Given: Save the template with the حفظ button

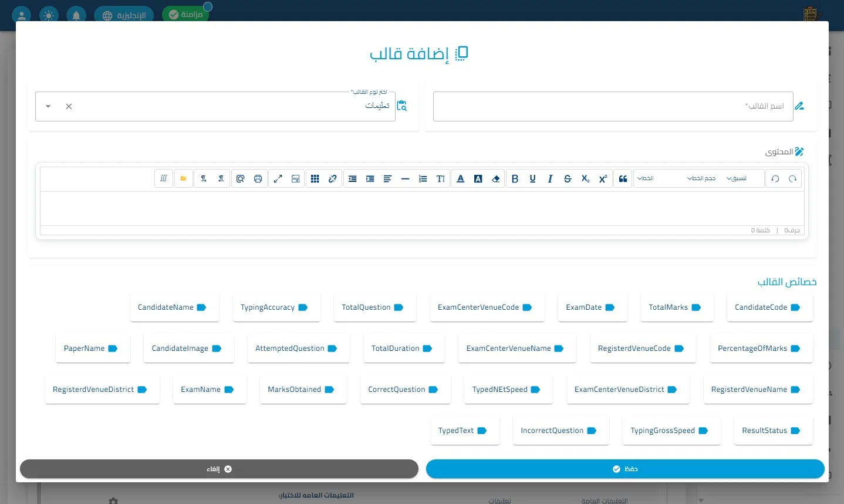Looking at the screenshot, I should pyautogui.click(x=625, y=469).
